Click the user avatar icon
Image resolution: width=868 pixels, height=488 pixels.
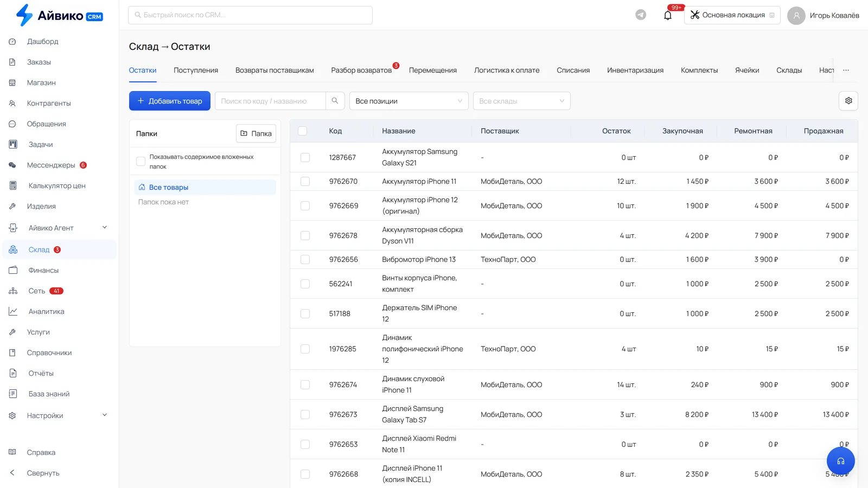coord(796,15)
